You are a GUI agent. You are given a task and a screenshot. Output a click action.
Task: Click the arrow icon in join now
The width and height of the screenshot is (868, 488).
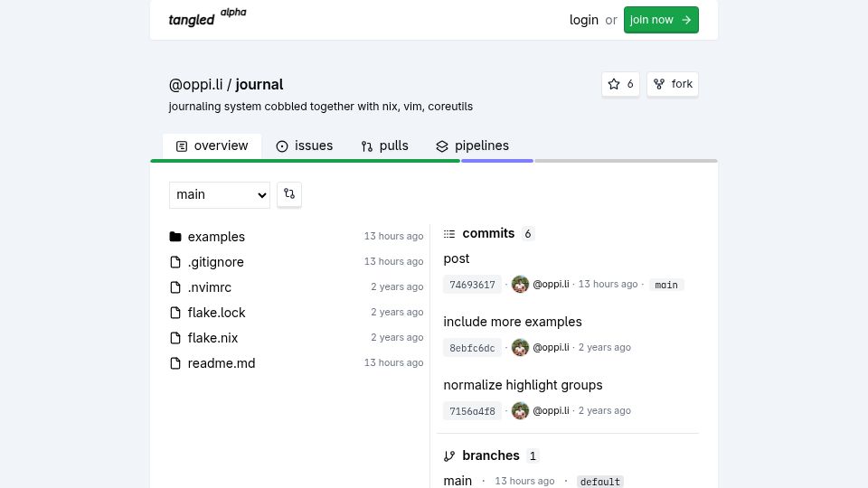(686, 20)
